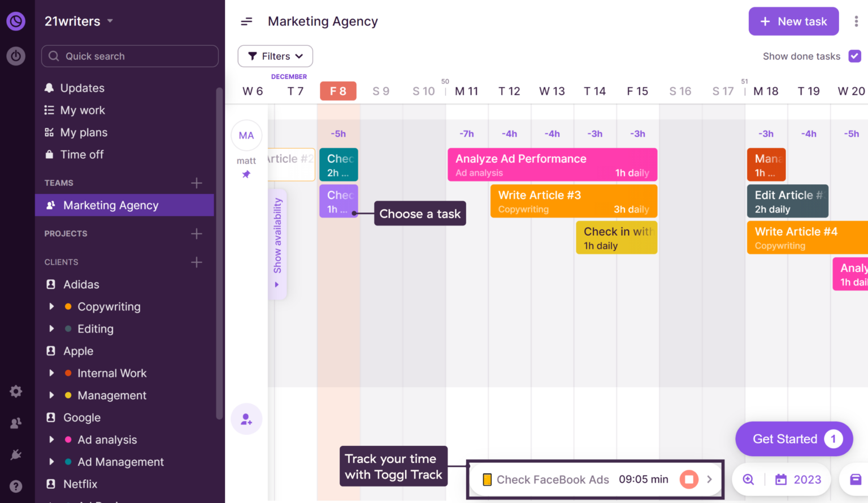868x503 pixels.
Task: Open integrations via the plug icon
Action: 16,454
